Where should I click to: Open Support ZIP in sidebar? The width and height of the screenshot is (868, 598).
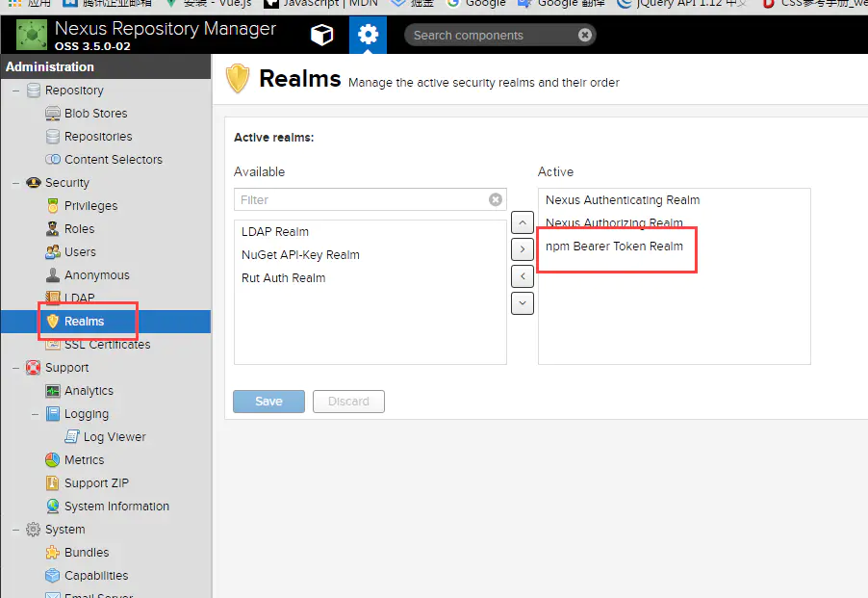96,483
